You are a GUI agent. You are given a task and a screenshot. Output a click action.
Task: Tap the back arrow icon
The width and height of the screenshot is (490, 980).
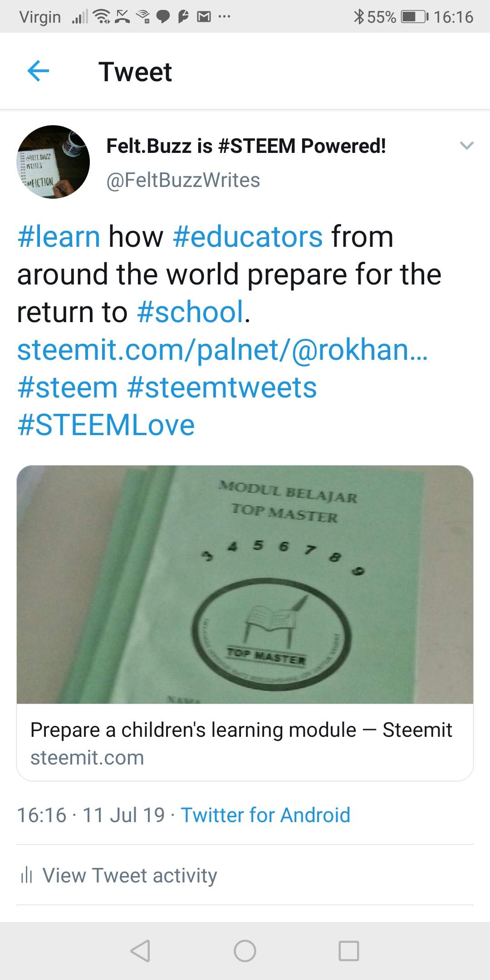pyautogui.click(x=38, y=71)
